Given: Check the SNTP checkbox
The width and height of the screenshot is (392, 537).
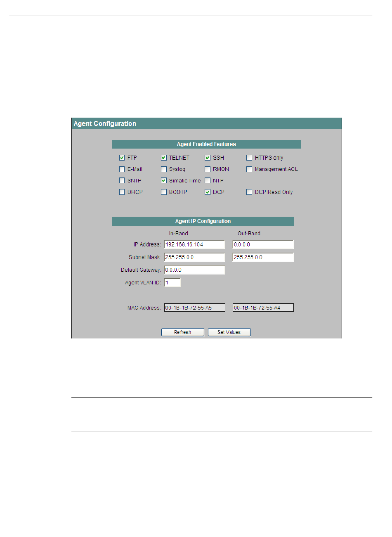Looking at the screenshot, I should [x=122, y=180].
